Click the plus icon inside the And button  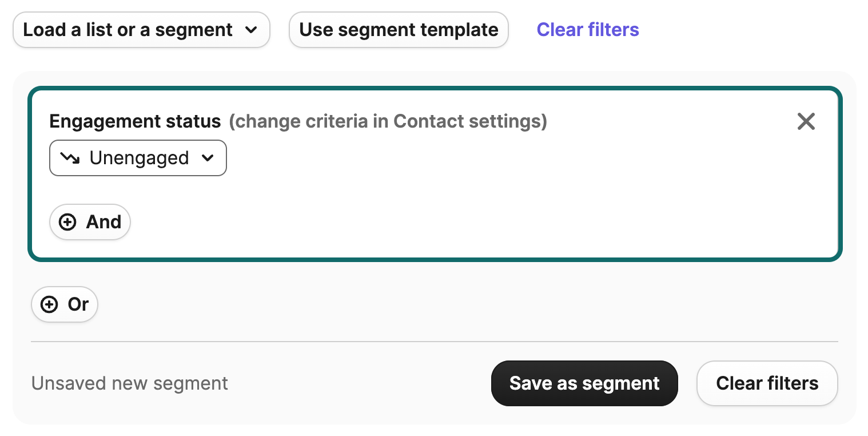pos(67,222)
